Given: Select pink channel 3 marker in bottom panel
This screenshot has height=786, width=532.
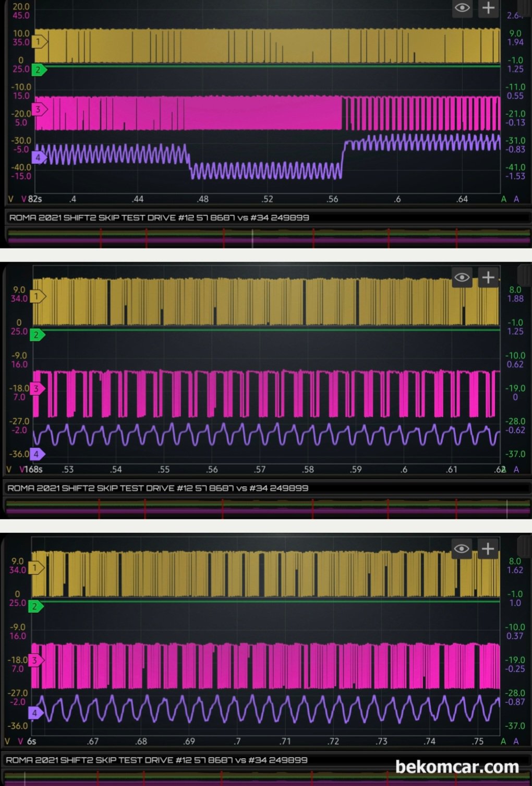Looking at the screenshot, I should (36, 660).
